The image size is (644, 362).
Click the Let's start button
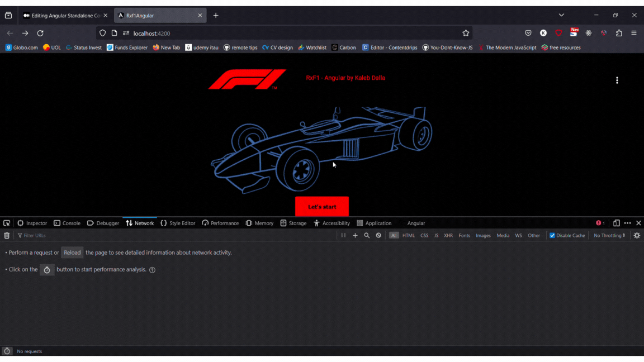point(322,207)
